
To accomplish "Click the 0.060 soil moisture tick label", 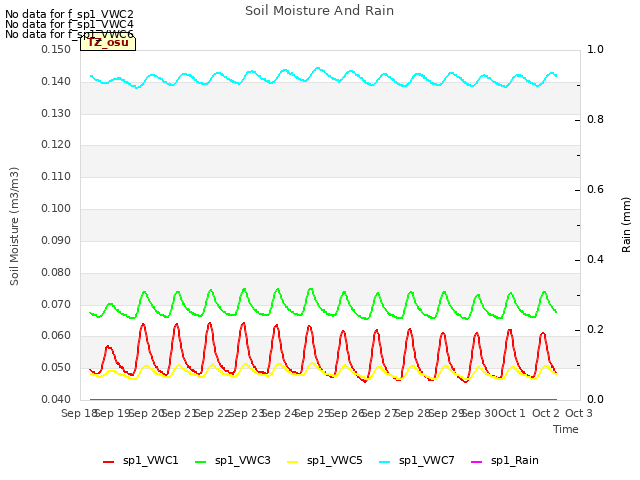I will pyautogui.click(x=56, y=336).
